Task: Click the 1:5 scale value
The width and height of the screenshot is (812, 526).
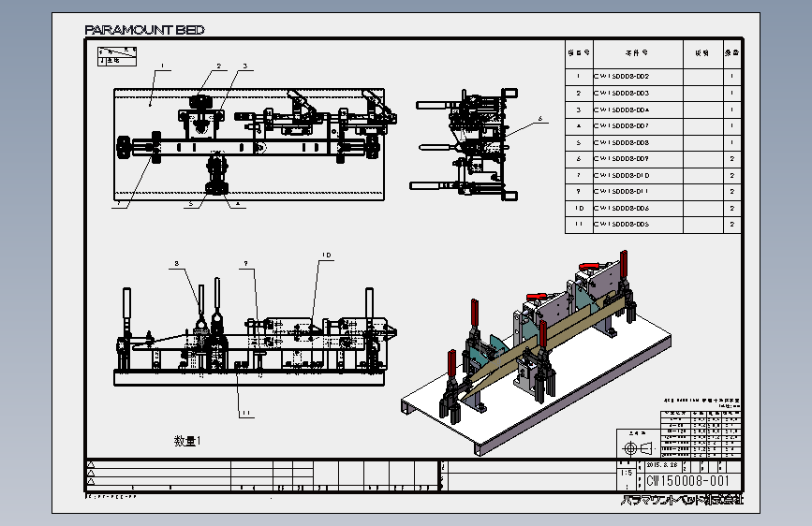Action: click(x=627, y=473)
